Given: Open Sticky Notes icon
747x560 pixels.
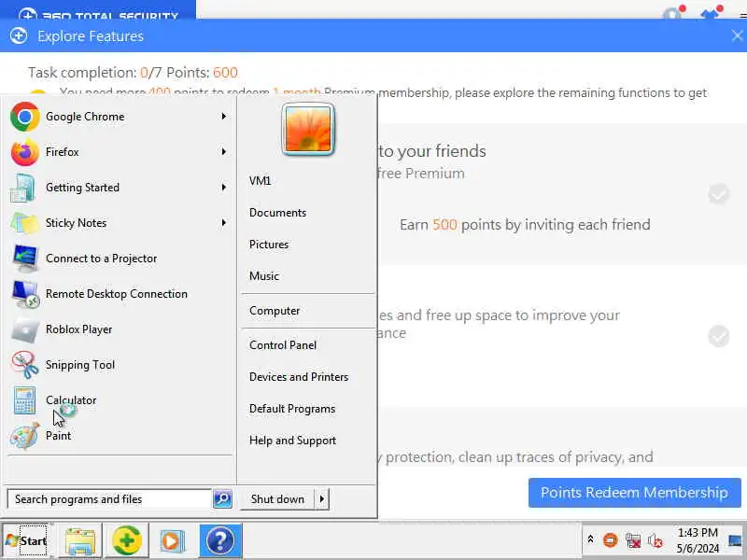Looking at the screenshot, I should point(24,223).
